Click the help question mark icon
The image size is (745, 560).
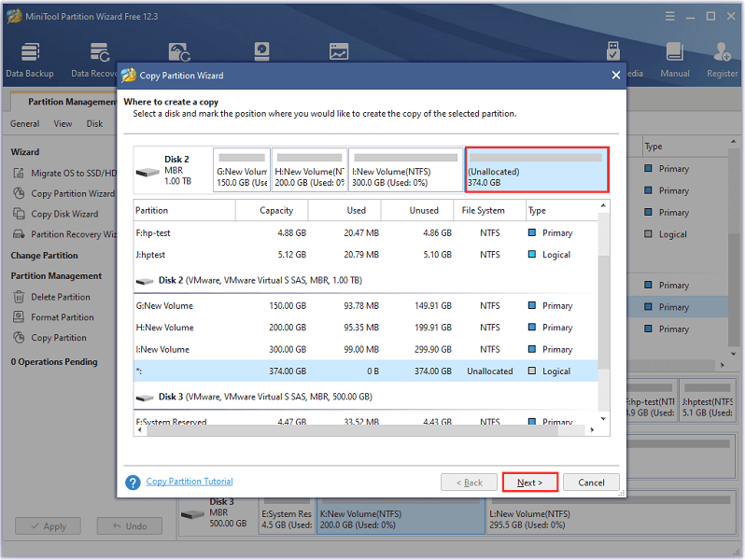point(133,483)
